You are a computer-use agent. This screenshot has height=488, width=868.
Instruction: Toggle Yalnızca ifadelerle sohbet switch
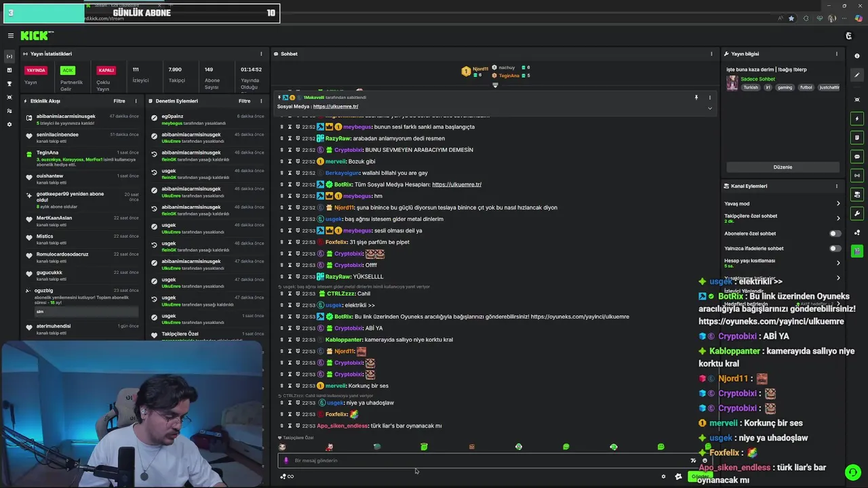point(835,248)
